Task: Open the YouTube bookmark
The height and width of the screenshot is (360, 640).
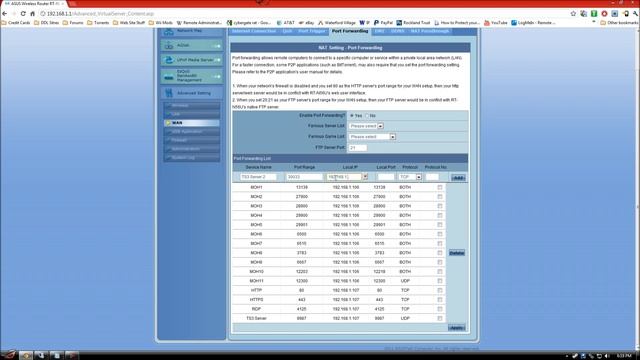Action: coord(496,23)
